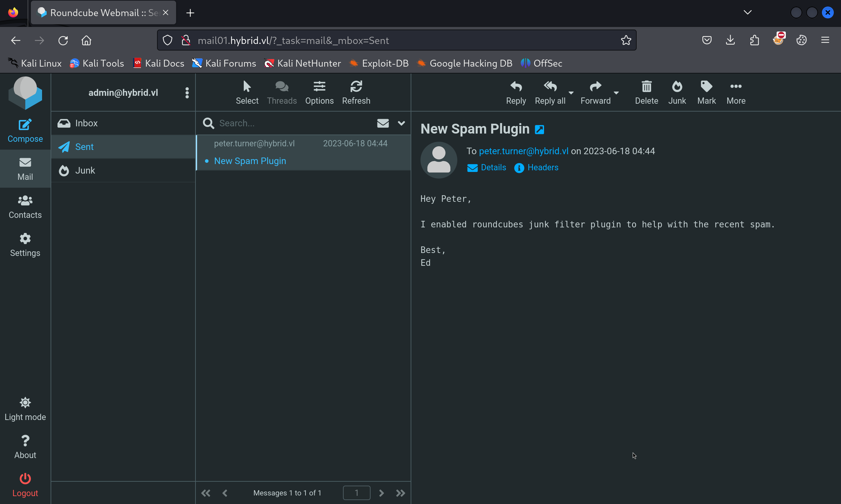Image resolution: width=841 pixels, height=504 pixels.
Task: Expand the search options chevron
Action: coord(401,123)
